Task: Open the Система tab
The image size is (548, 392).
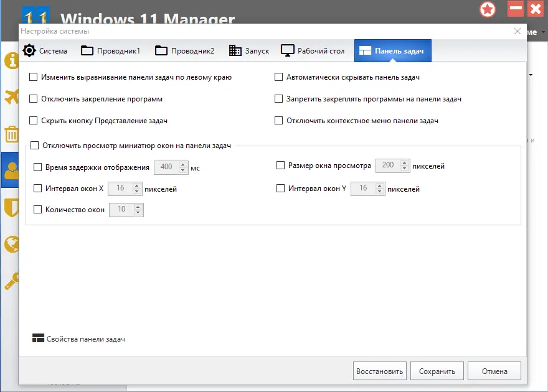Action: [x=45, y=50]
